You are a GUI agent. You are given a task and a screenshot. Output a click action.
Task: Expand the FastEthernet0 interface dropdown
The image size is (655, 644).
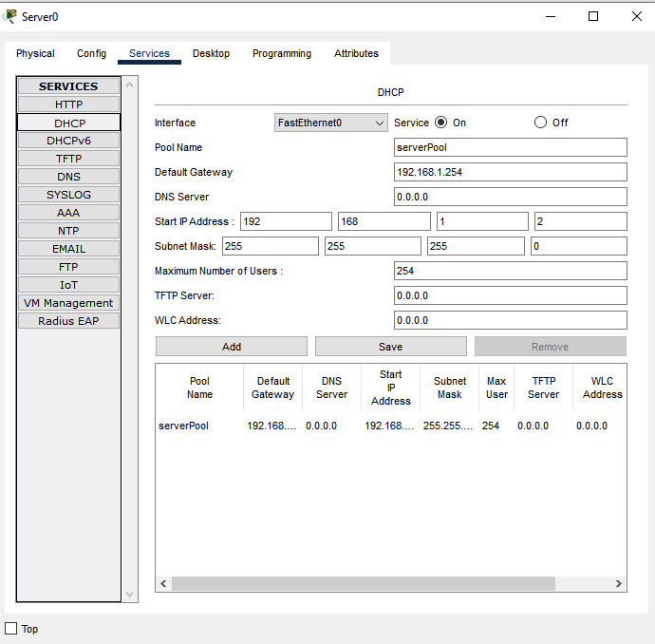coord(330,123)
